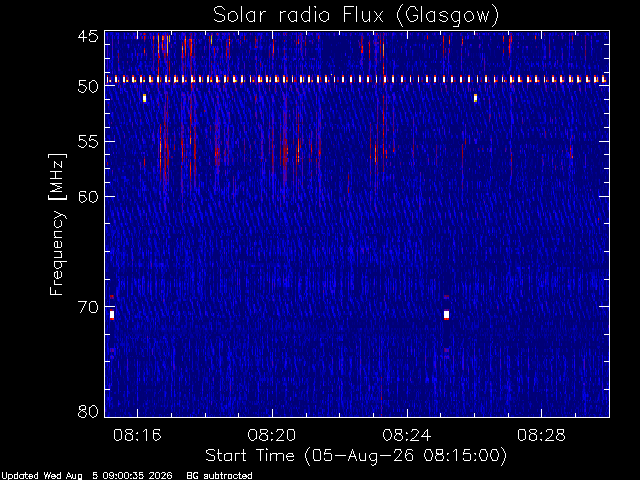Click the 08:24 time axis label
The width and height of the screenshot is (640, 480).
407,435
